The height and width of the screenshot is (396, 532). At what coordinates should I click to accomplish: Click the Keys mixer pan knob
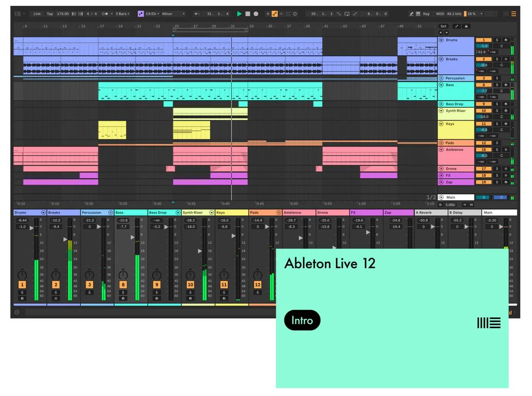(x=224, y=274)
